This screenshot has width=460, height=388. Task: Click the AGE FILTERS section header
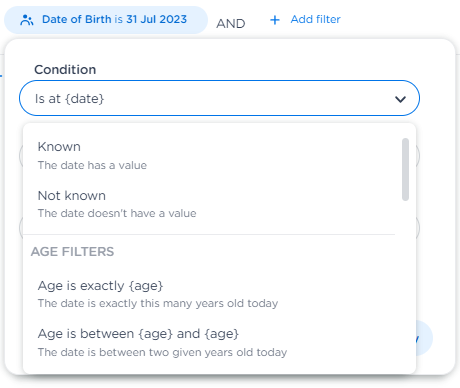tap(72, 252)
